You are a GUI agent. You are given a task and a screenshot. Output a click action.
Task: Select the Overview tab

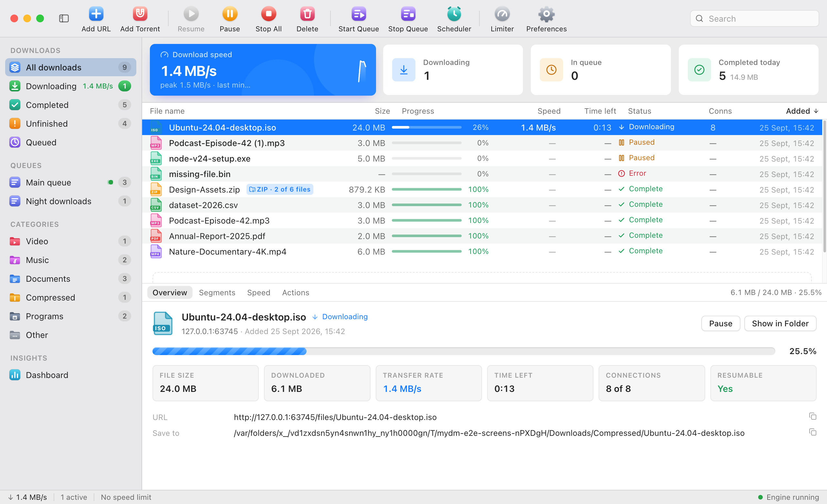pyautogui.click(x=170, y=293)
